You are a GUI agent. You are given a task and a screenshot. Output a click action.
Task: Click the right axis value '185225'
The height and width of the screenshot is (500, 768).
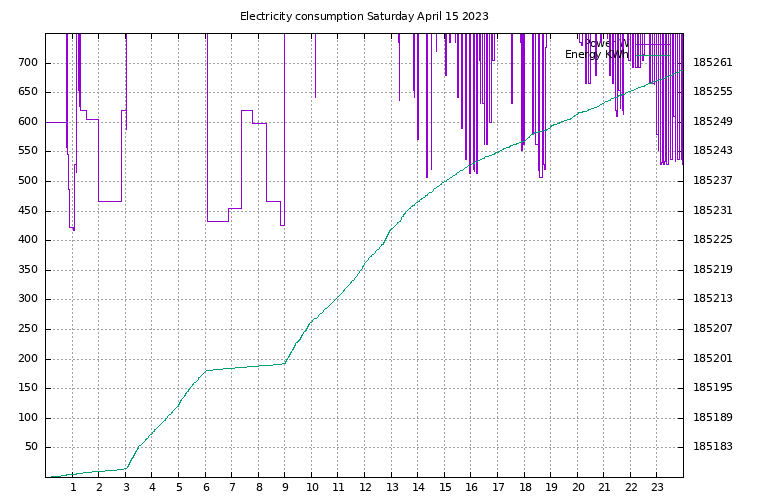713,239
